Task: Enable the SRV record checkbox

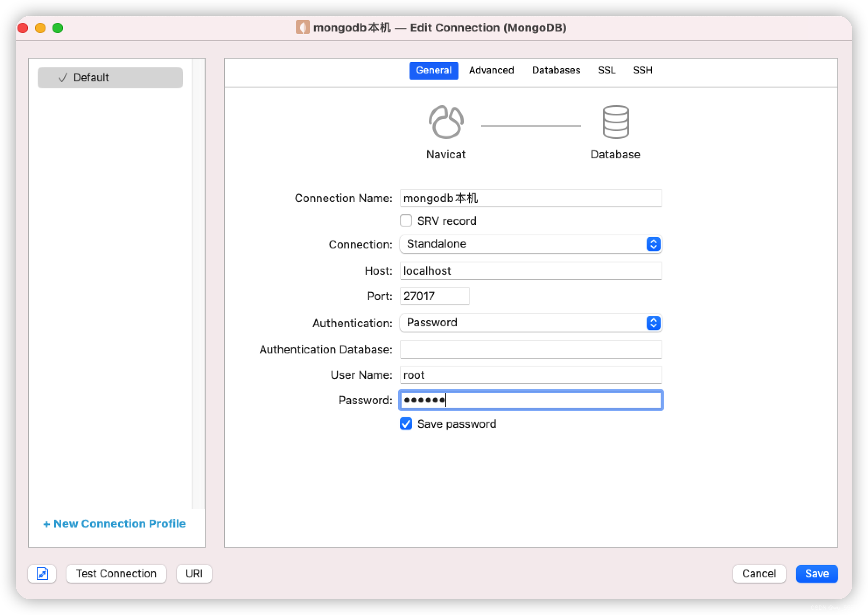Action: click(406, 220)
